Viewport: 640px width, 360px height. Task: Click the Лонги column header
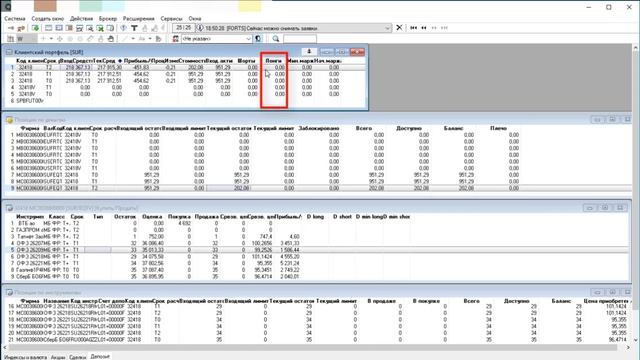click(273, 61)
